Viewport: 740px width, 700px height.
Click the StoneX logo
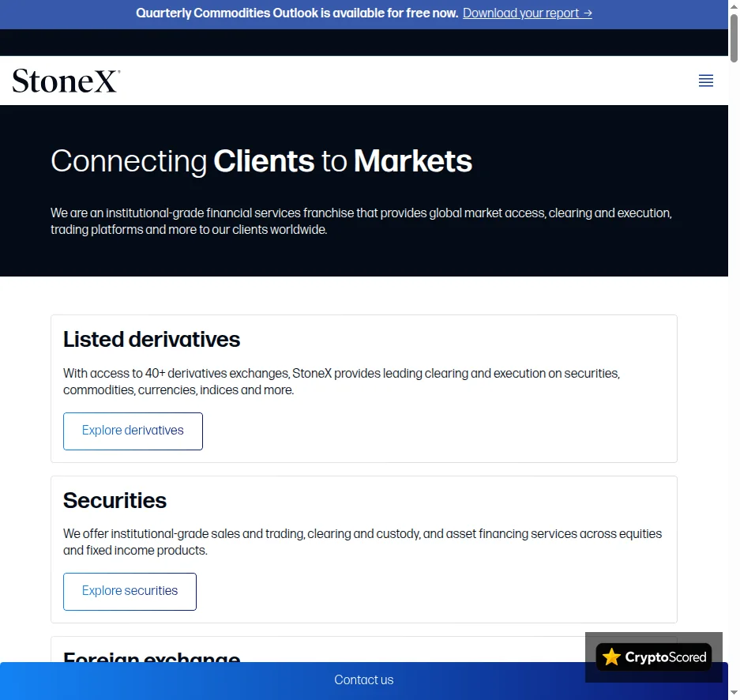[66, 81]
